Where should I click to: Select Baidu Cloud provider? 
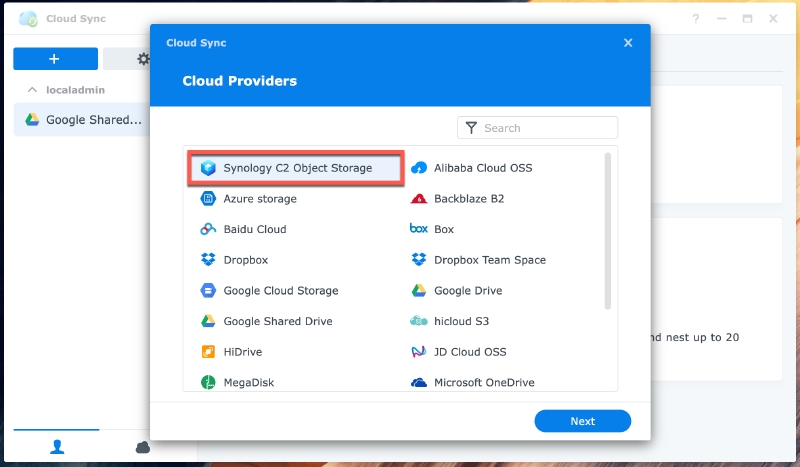[x=254, y=229]
